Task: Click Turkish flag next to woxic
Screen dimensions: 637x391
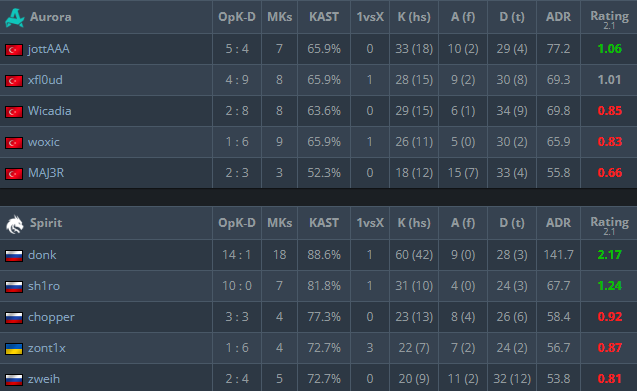Action: (x=14, y=143)
